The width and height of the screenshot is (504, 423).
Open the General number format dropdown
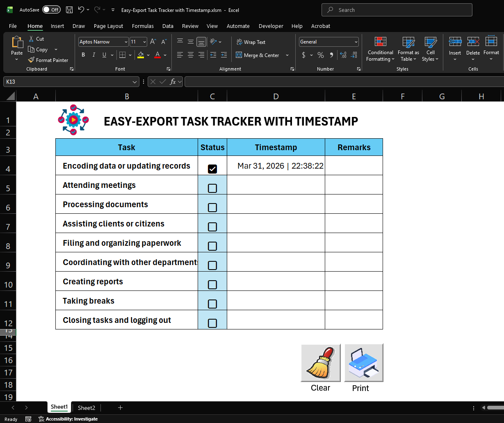tap(356, 41)
